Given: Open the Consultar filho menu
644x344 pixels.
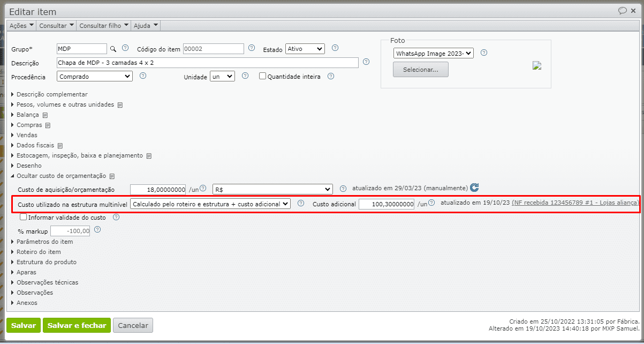Looking at the screenshot, I should point(104,25).
